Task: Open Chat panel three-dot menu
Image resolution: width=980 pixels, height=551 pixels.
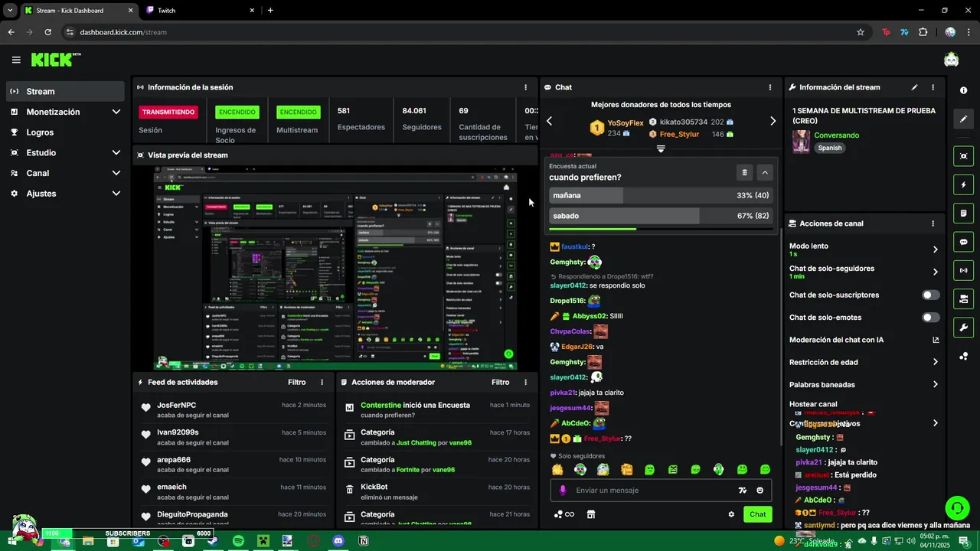Action: [x=769, y=87]
